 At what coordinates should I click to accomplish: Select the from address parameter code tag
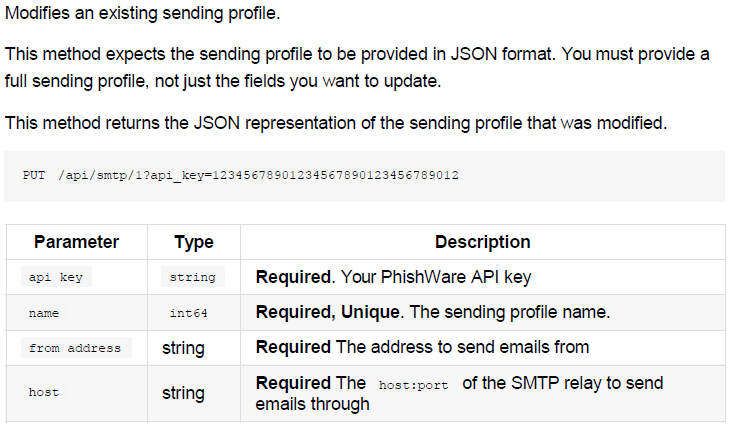point(76,348)
